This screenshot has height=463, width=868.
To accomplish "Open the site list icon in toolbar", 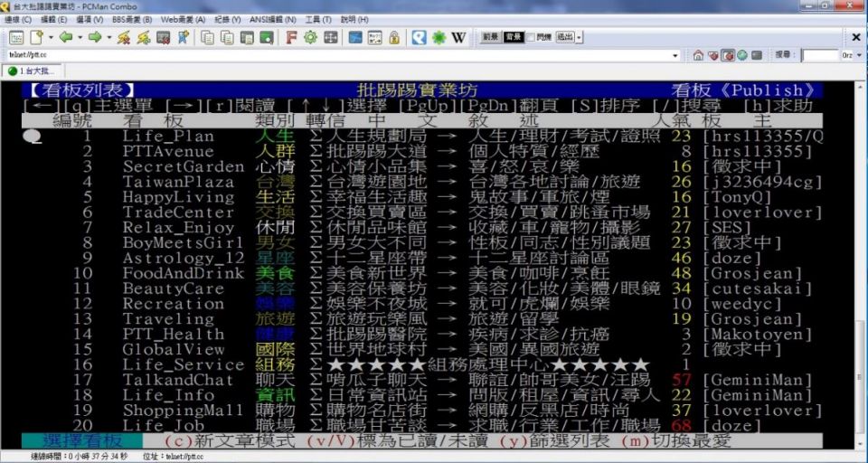I will 16,38.
